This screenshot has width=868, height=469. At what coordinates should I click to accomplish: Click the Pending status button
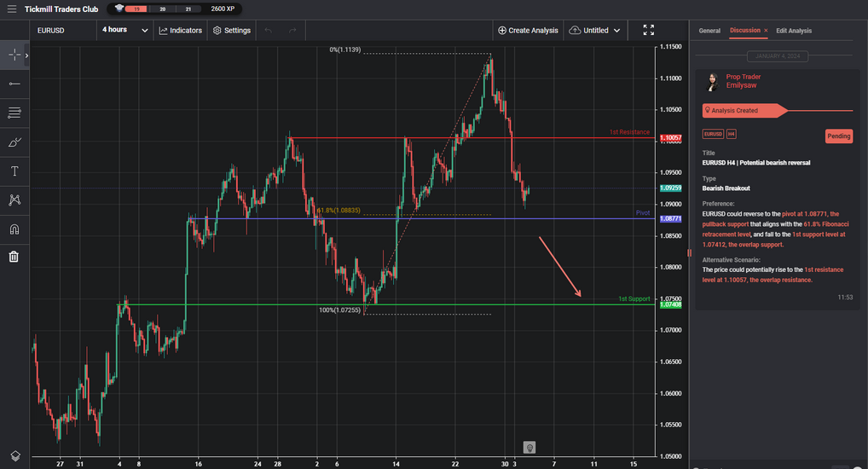click(839, 136)
